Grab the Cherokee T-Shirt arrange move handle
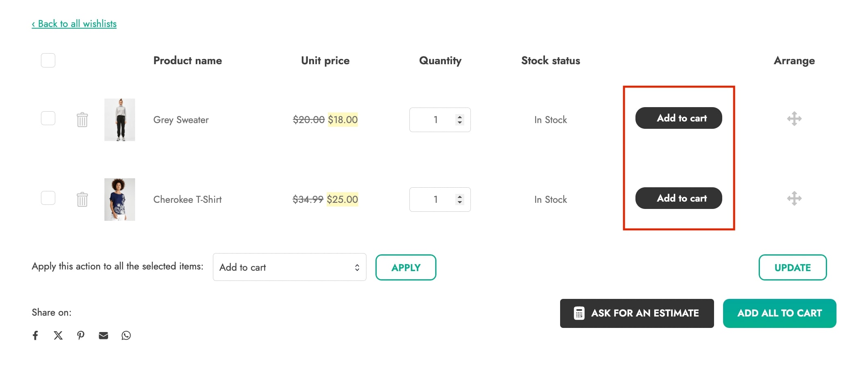The width and height of the screenshot is (868, 368). [x=794, y=198]
